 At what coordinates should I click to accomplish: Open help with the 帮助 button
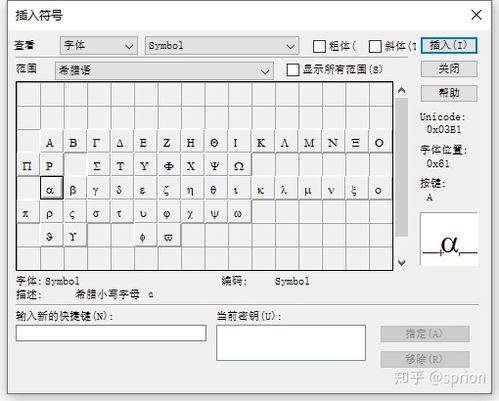click(x=449, y=93)
